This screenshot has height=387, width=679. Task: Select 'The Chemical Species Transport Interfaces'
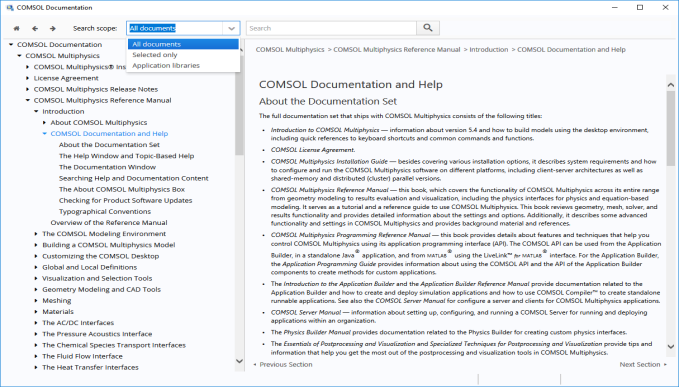114,345
